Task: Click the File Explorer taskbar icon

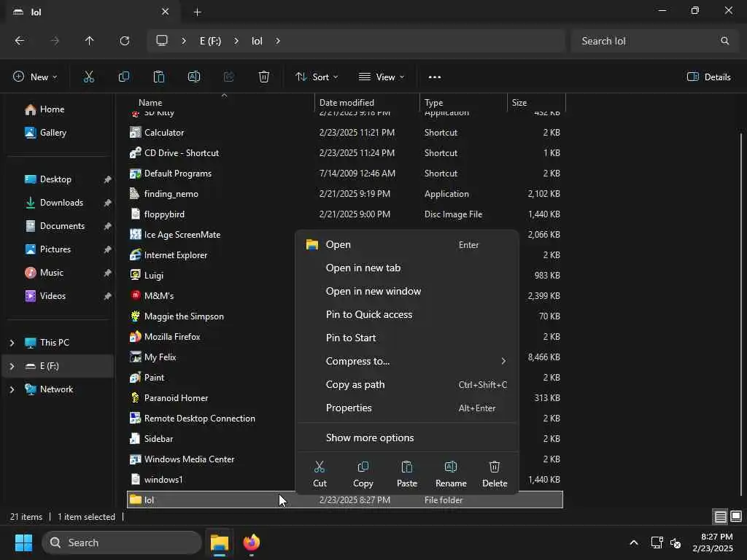Action: [x=220, y=542]
